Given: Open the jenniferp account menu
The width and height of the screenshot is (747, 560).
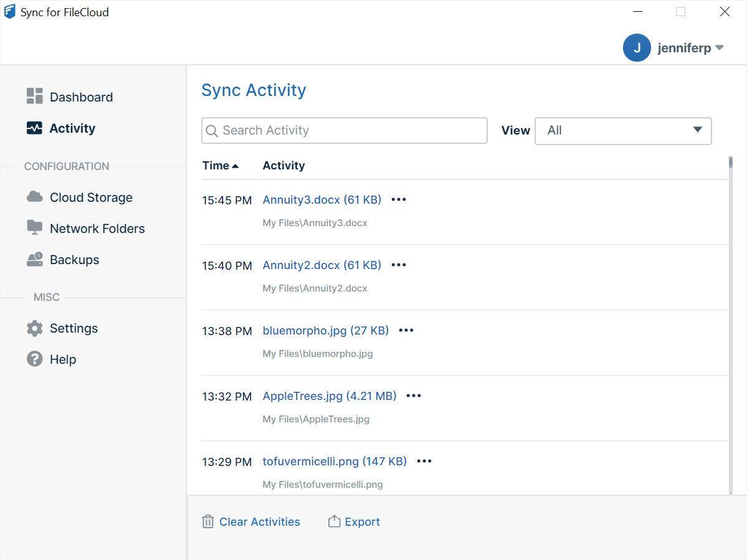Looking at the screenshot, I should tap(690, 48).
